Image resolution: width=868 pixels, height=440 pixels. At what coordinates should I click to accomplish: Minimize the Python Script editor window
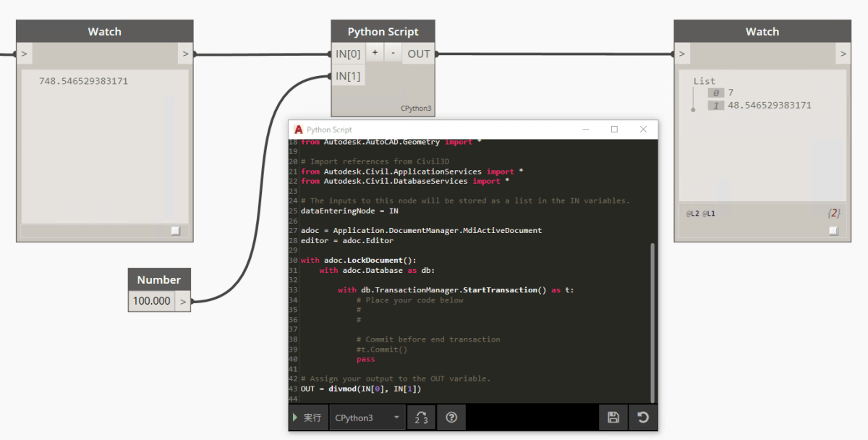[586, 130]
